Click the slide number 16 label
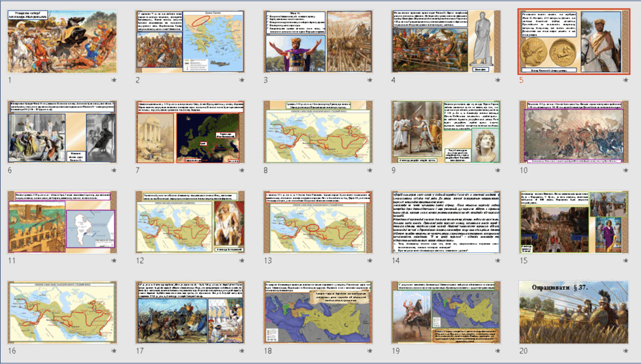This screenshot has width=641, height=364. 12,351
